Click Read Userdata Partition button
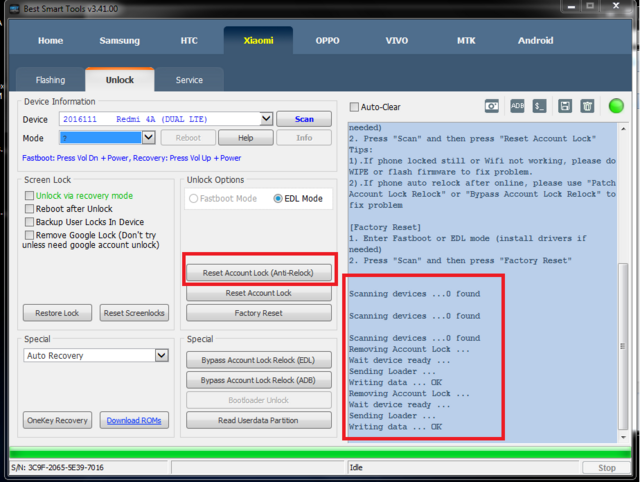This screenshot has height=482, width=640. coord(259,420)
